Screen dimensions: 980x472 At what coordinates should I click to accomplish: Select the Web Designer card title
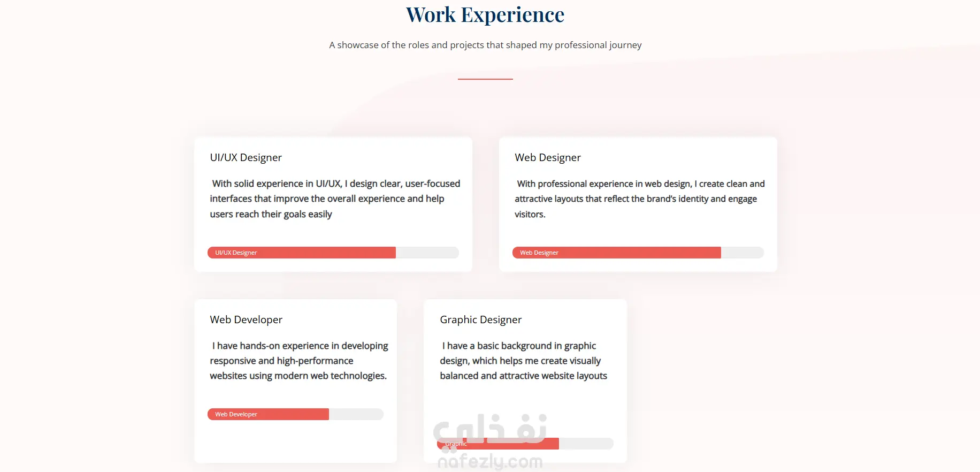click(547, 157)
